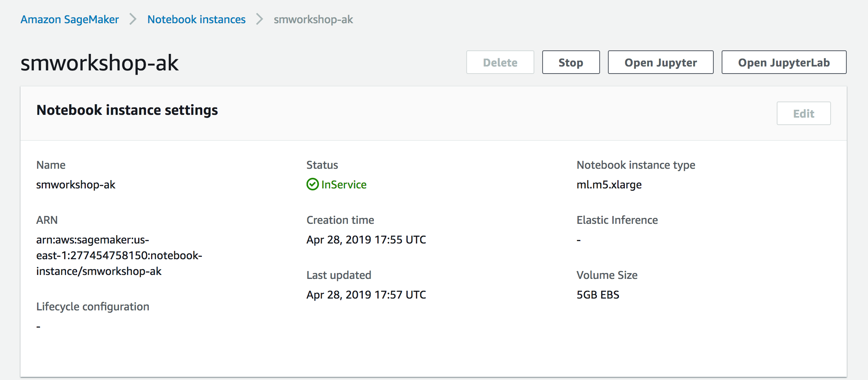Select the Name value smworkshop-ak
The width and height of the screenshot is (868, 380).
pyautogui.click(x=76, y=184)
